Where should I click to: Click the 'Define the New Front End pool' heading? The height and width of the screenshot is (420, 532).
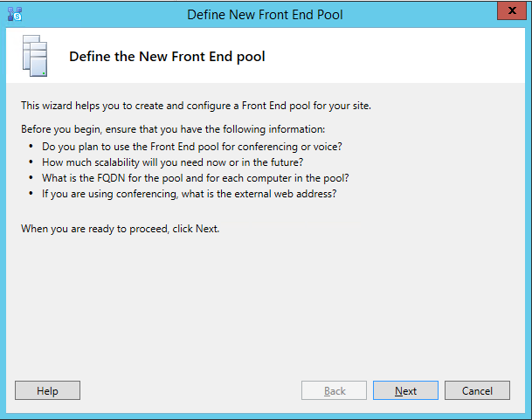(167, 57)
